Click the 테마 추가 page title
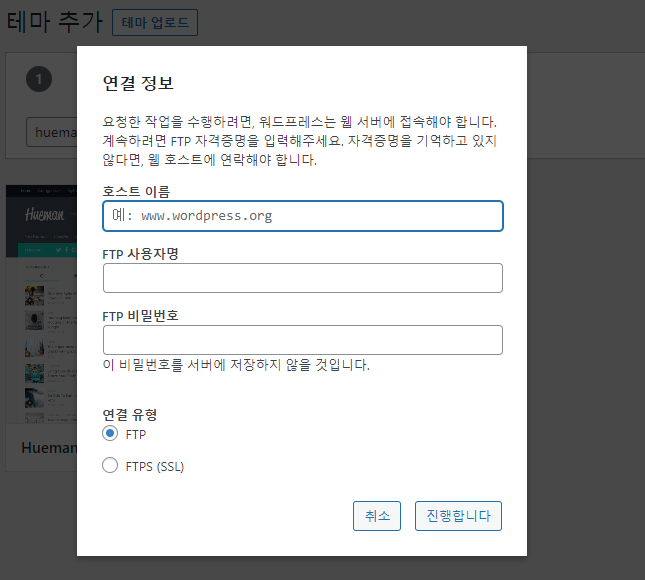Image resolution: width=645 pixels, height=580 pixels. click(55, 22)
